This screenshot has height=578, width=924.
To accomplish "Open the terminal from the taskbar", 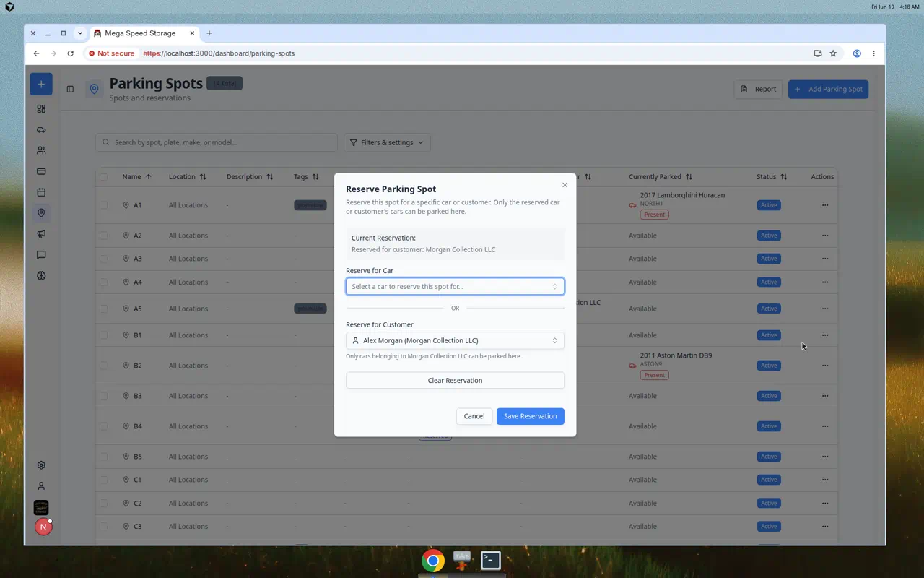I will pos(491,560).
